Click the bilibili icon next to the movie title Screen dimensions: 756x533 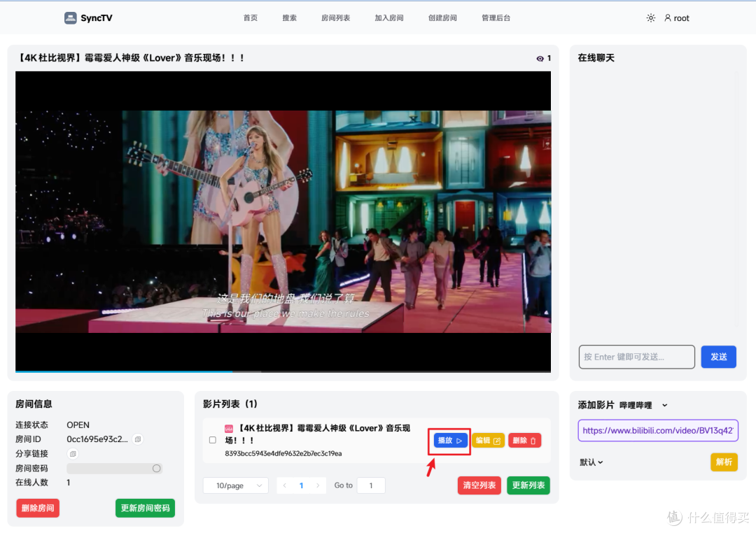click(x=227, y=428)
